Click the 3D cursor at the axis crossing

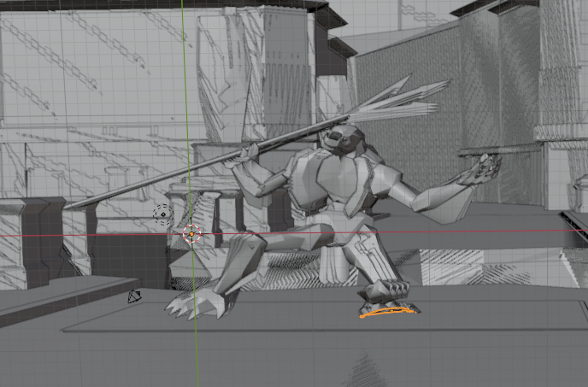(x=191, y=233)
